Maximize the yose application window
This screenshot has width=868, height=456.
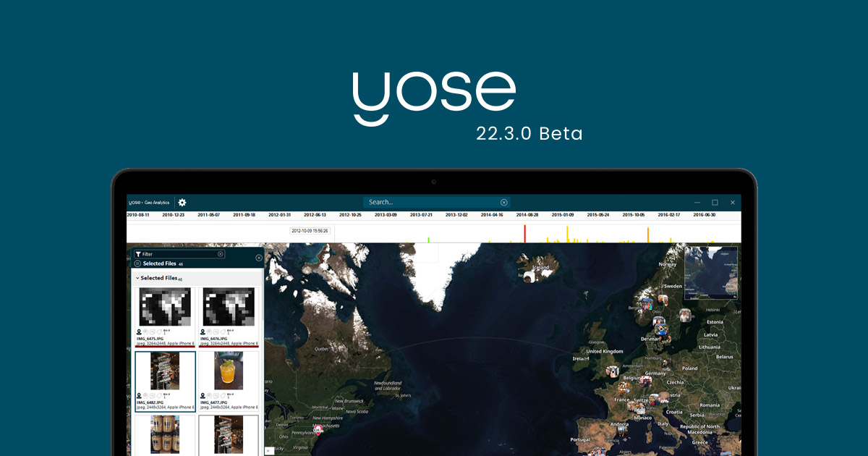point(715,203)
